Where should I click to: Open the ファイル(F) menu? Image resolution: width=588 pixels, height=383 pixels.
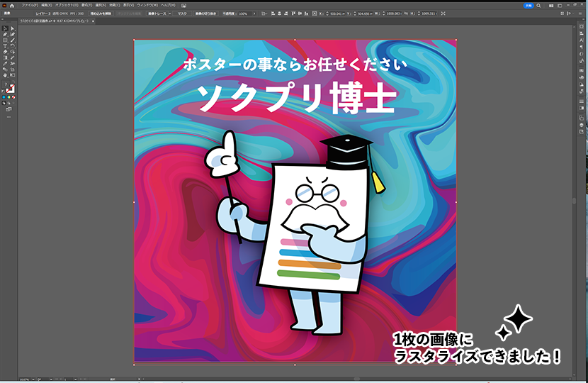[29, 6]
